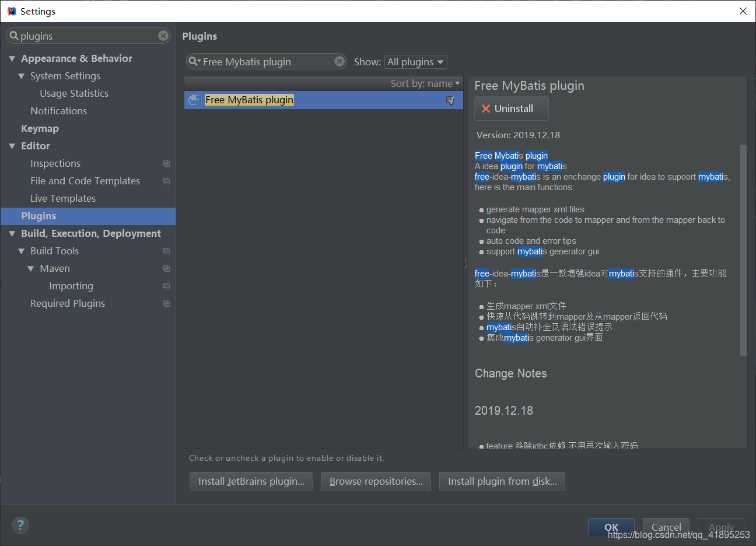Open Inspections settings page
The height and width of the screenshot is (546, 756).
click(55, 163)
